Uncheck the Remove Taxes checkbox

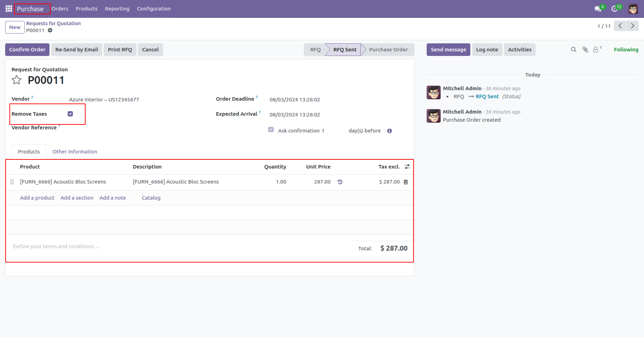[x=71, y=114]
